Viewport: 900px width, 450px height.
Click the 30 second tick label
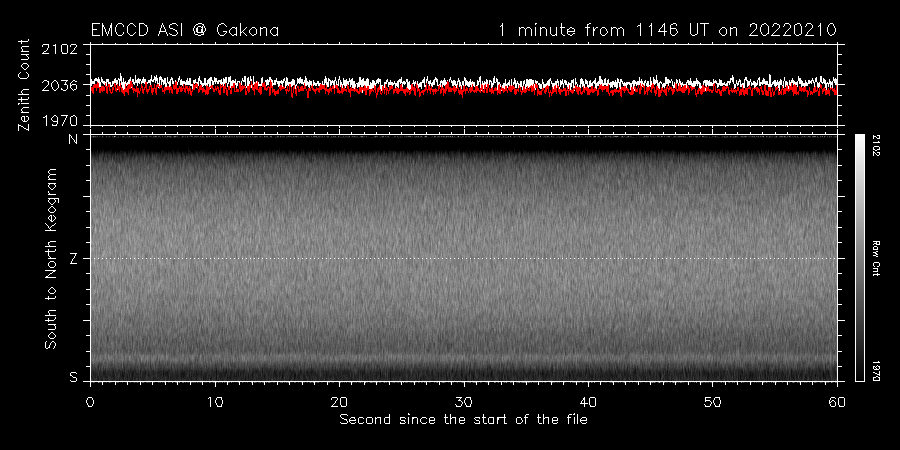pos(464,401)
